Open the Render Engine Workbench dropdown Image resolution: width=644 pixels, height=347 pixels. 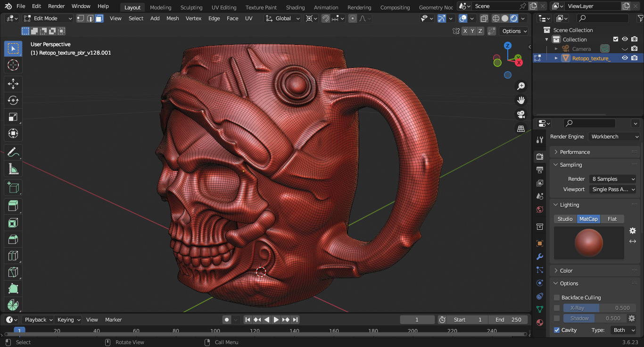[x=614, y=137]
